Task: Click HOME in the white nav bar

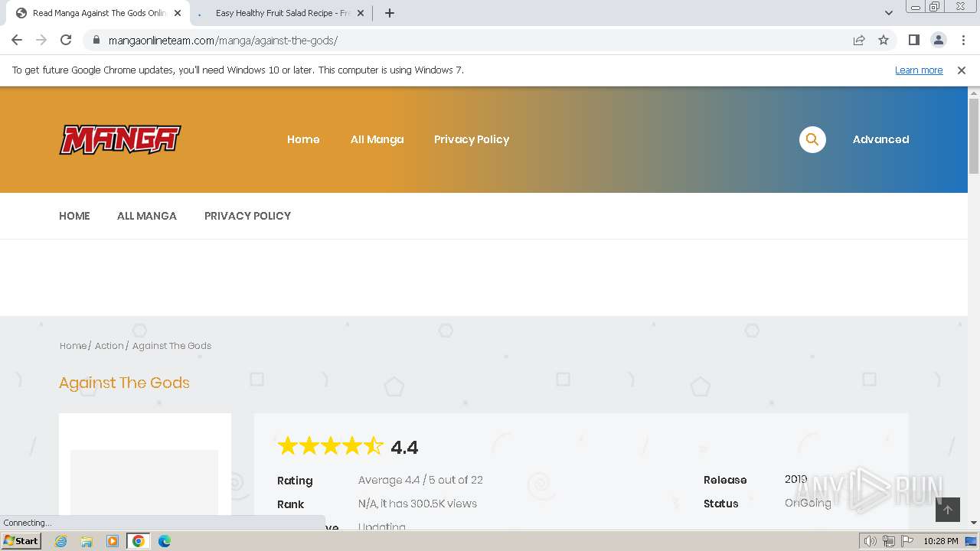Action: [74, 216]
